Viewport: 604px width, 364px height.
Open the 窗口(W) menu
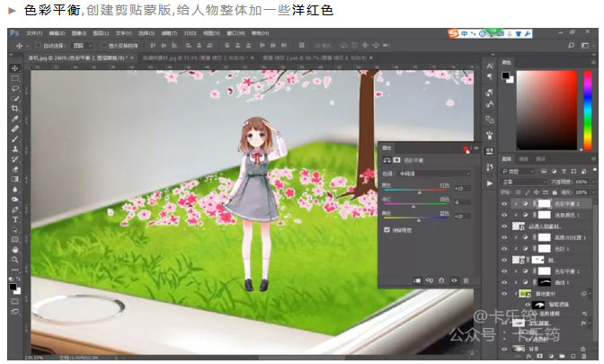235,33
